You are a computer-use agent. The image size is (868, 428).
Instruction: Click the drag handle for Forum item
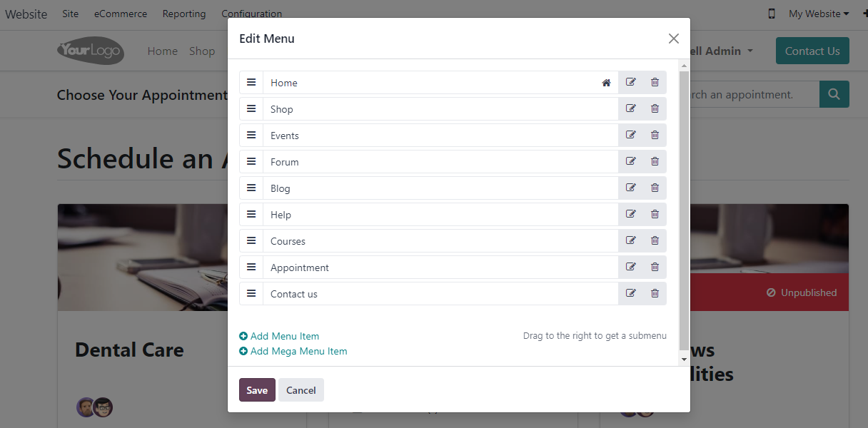(251, 161)
